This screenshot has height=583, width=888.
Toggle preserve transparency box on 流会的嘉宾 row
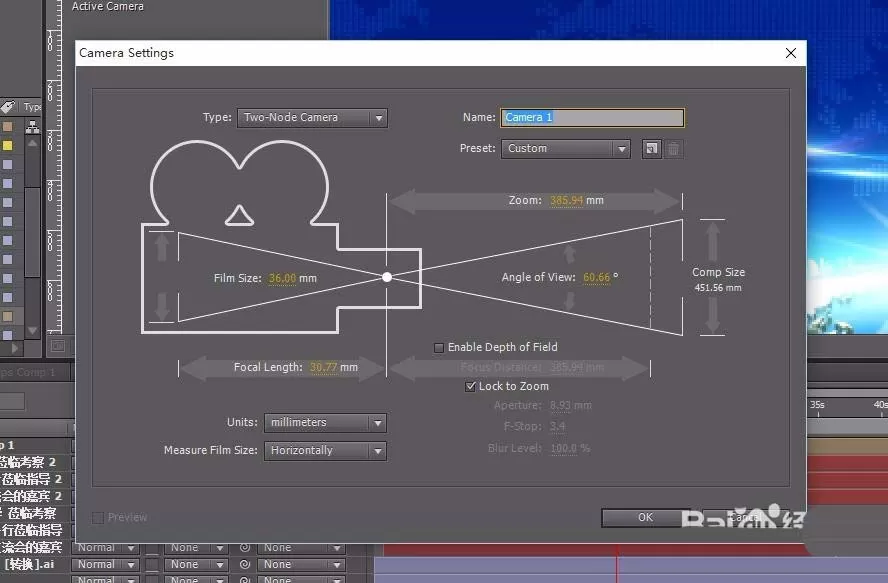(x=152, y=548)
